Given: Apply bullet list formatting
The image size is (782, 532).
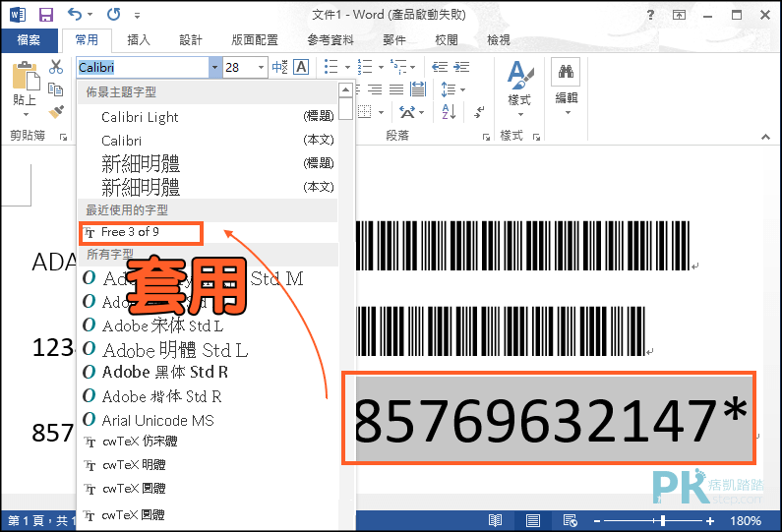Looking at the screenshot, I should click(x=331, y=67).
